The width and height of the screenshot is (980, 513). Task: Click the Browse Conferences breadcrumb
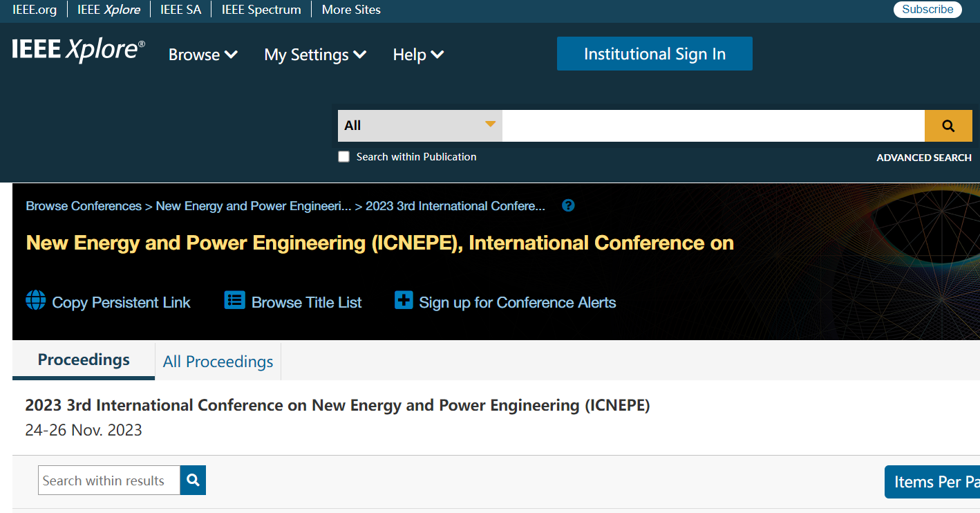click(84, 206)
